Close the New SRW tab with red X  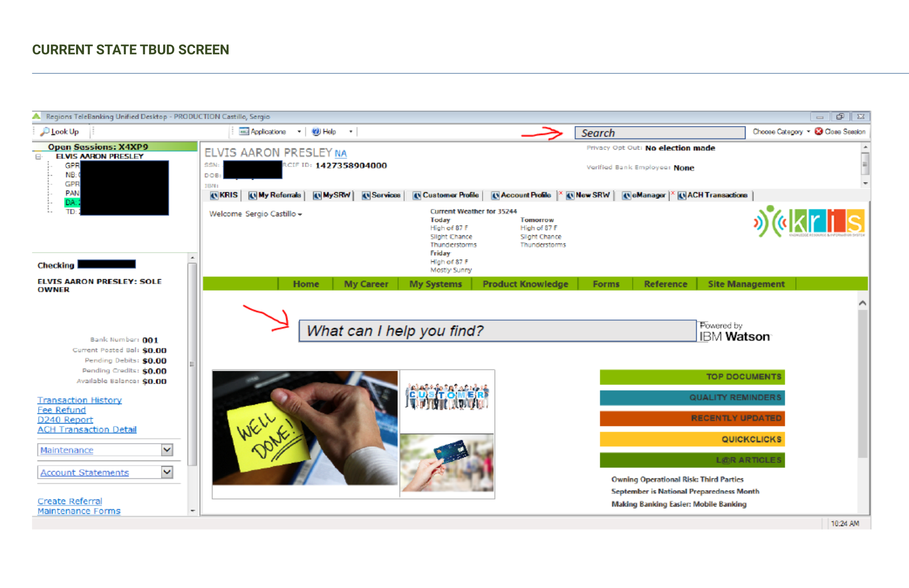(561, 193)
